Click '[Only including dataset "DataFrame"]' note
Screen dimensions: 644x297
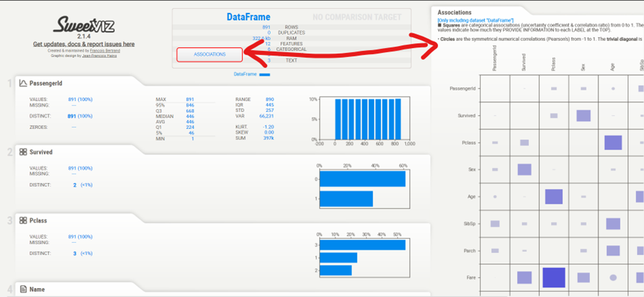click(x=475, y=20)
